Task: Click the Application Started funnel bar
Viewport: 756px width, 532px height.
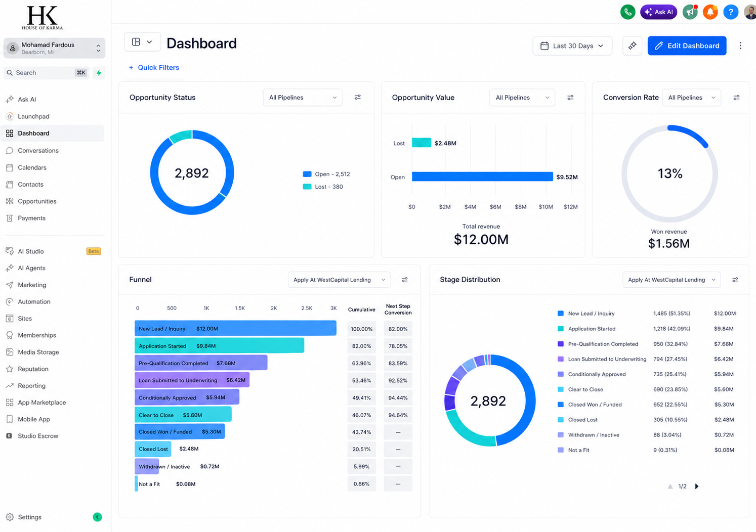Action: click(219, 345)
